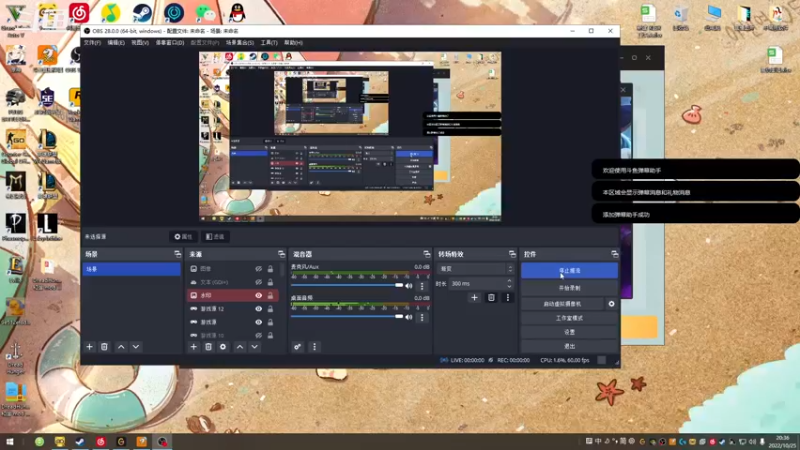Open the mixer footer three-dot menu
The image size is (800, 450).
(x=314, y=347)
